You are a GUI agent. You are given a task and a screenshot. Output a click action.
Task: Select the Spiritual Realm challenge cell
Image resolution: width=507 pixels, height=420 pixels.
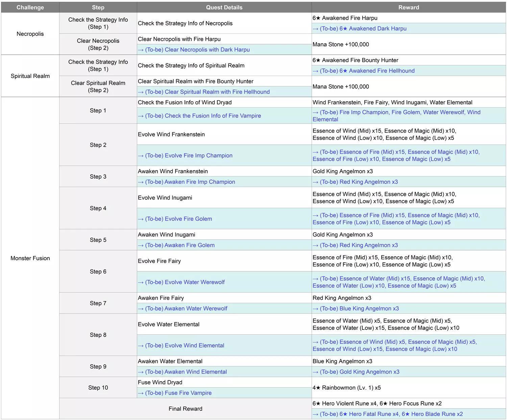tap(30, 76)
